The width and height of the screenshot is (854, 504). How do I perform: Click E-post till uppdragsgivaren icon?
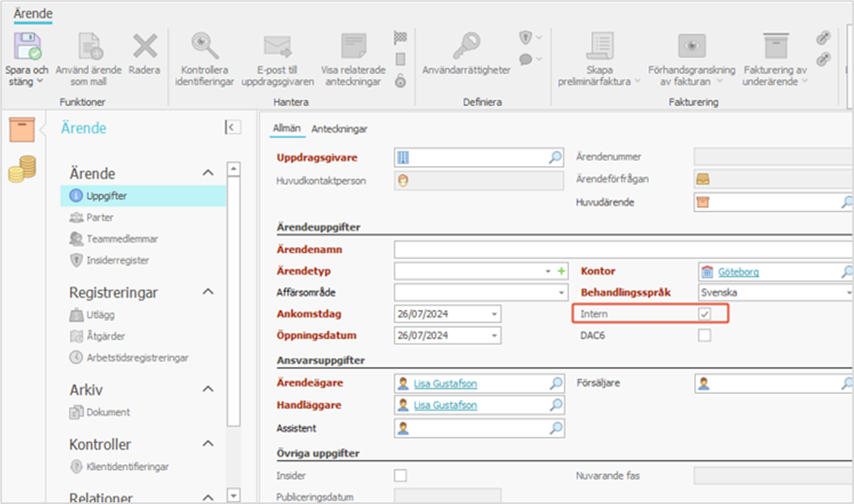coord(277,46)
